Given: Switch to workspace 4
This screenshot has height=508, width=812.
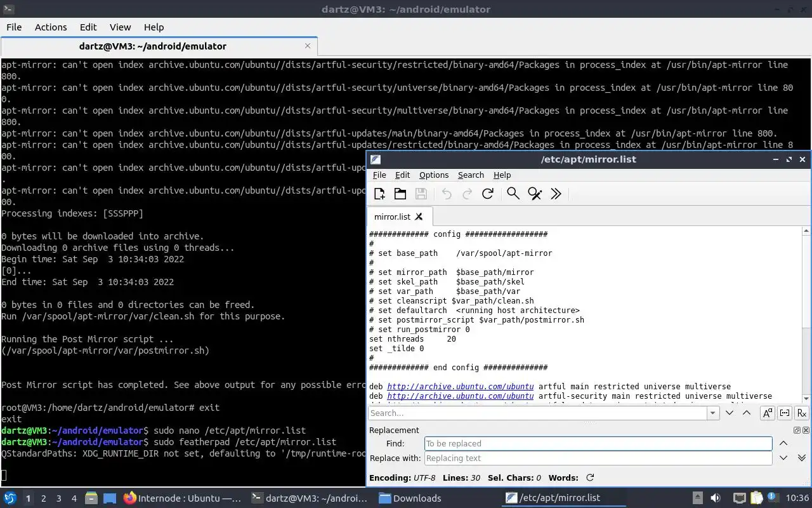Looking at the screenshot, I should (x=74, y=498).
